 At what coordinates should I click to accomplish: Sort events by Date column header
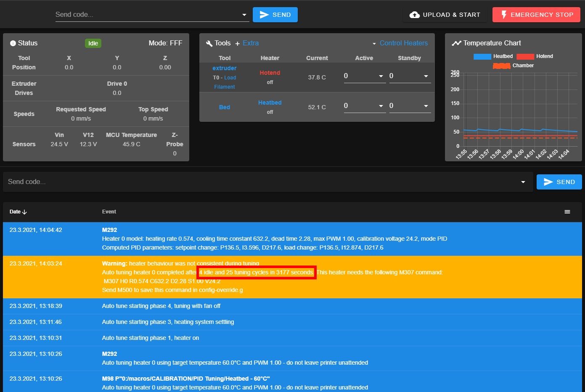click(18, 212)
